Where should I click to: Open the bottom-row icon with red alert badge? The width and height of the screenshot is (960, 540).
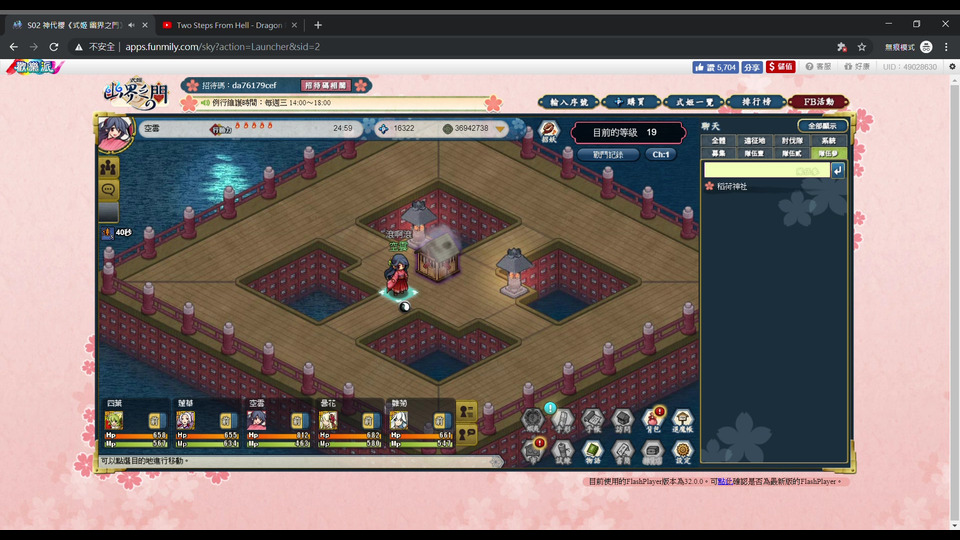[x=533, y=452]
